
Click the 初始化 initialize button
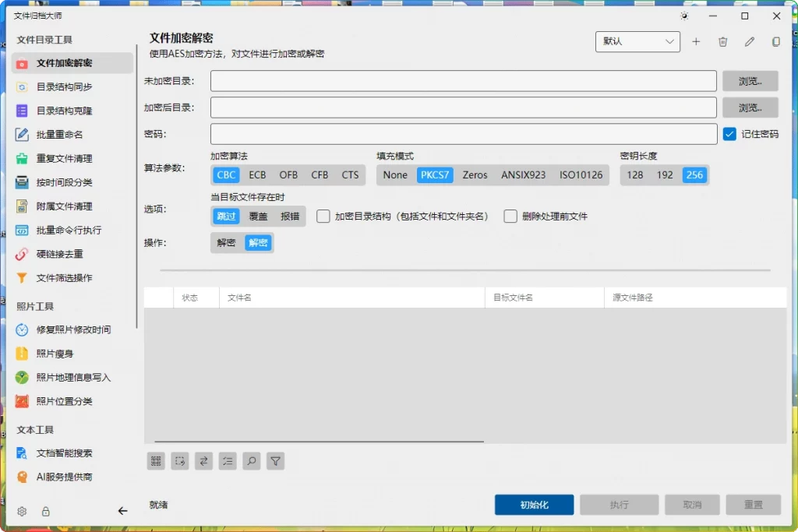[533, 504]
